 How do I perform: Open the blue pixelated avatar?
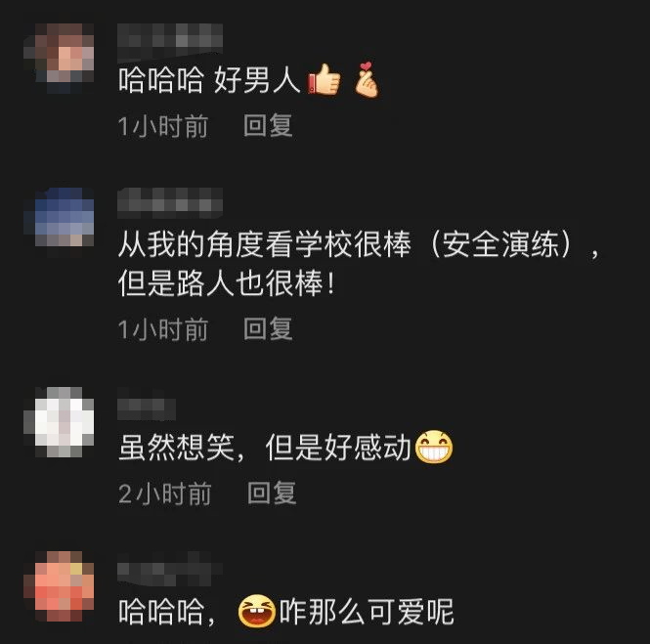pyautogui.click(x=59, y=217)
